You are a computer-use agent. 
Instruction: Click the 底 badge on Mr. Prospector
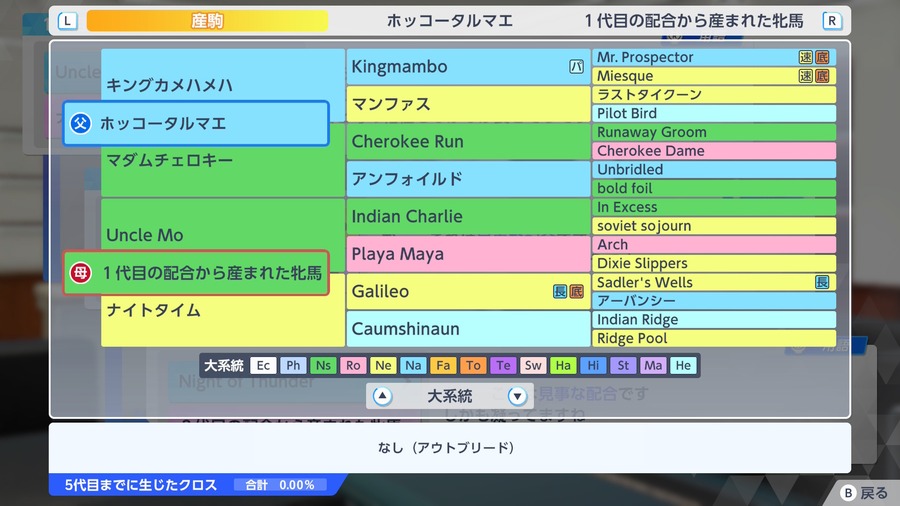(822, 57)
